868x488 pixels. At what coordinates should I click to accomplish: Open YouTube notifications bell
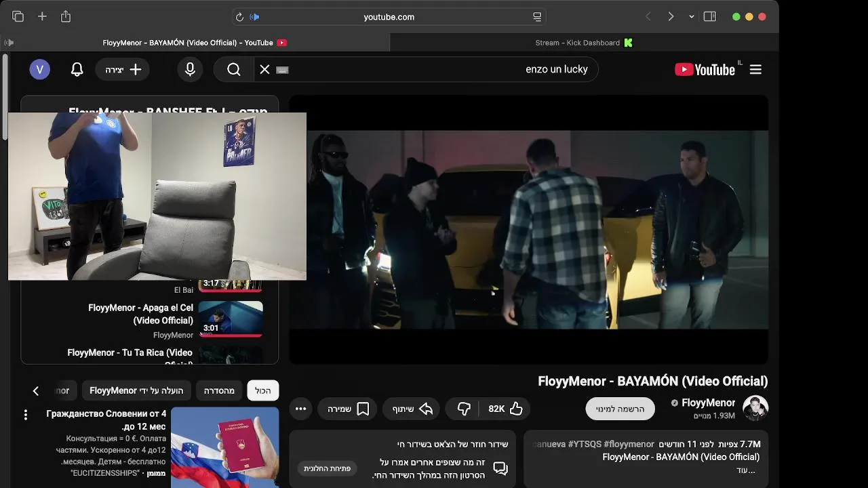[77, 69]
